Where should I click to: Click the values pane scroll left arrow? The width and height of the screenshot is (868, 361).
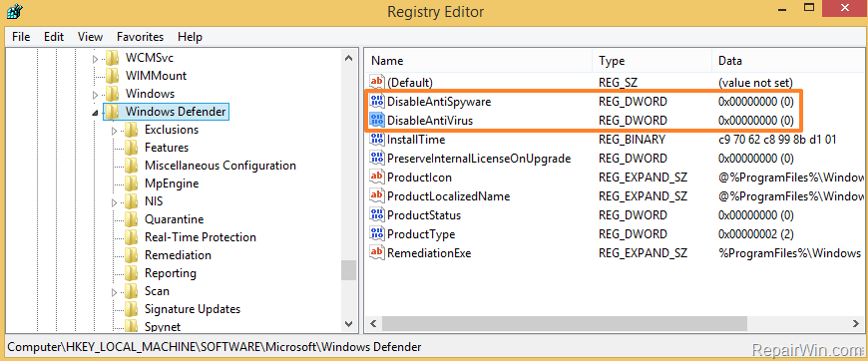click(373, 323)
